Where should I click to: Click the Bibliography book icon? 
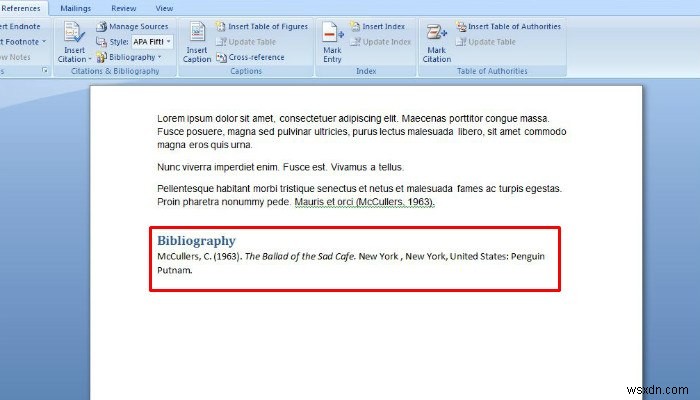click(x=101, y=57)
